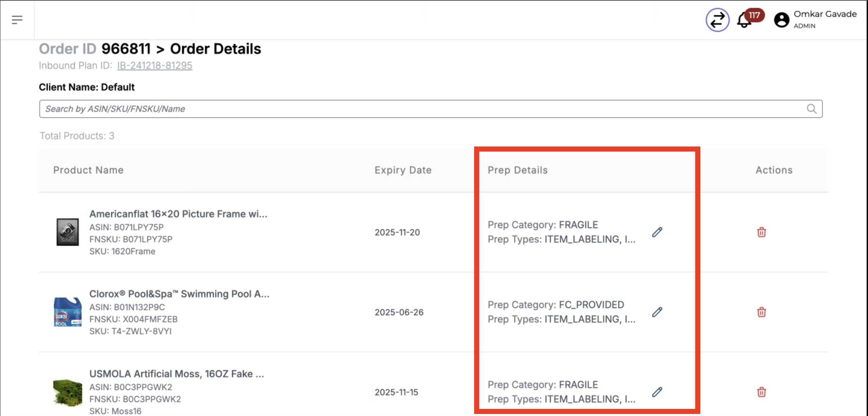Viewport: 868px width, 416px height.
Task: Click the Product Name column header
Action: pyautogui.click(x=88, y=170)
